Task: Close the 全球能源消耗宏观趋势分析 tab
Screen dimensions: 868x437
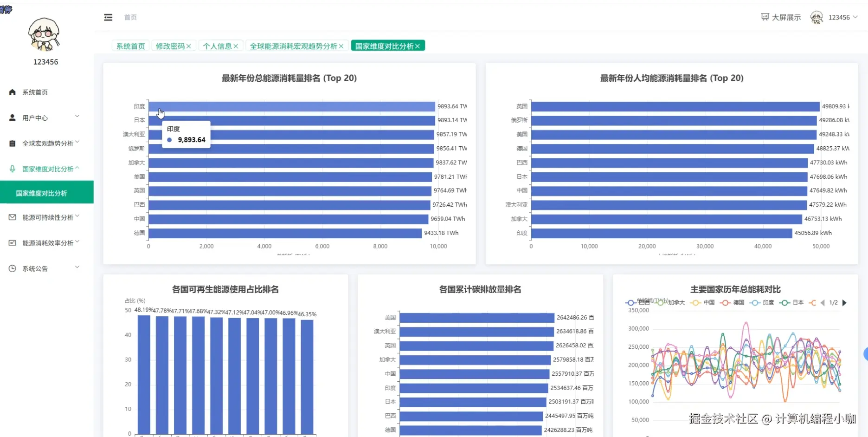Action: click(x=341, y=46)
